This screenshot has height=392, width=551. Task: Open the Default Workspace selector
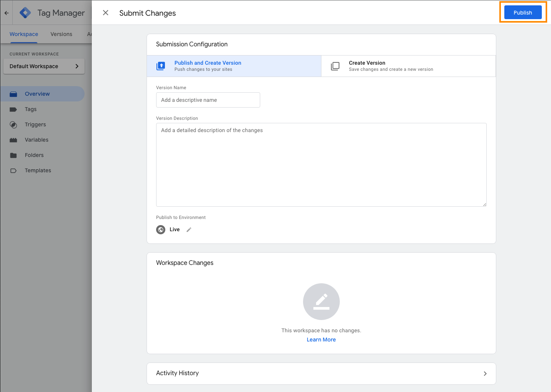coord(44,66)
